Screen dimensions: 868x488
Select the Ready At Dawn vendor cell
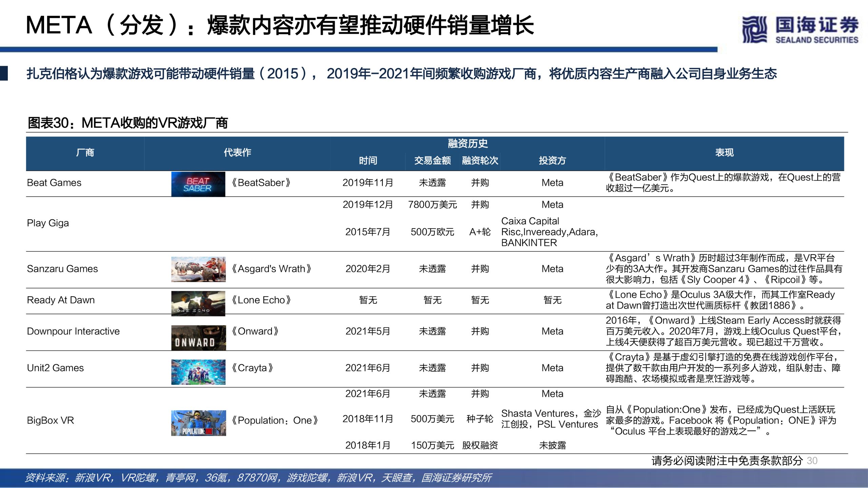click(x=61, y=300)
